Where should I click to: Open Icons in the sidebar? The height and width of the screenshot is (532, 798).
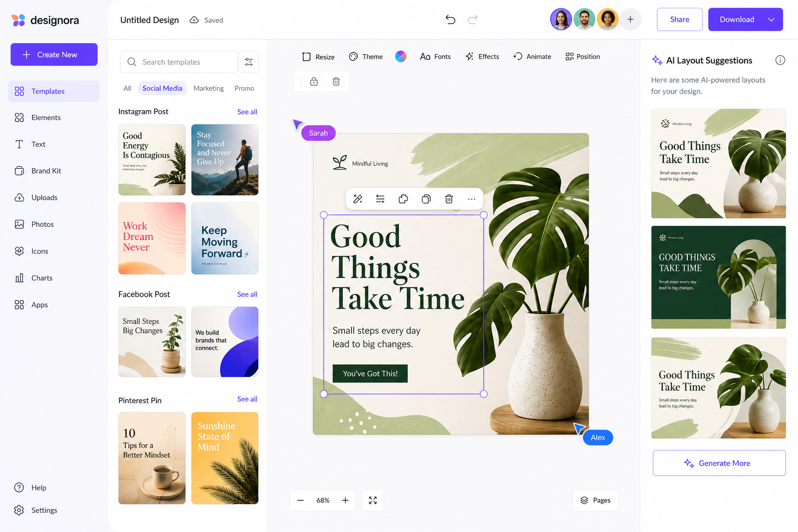click(x=54, y=251)
